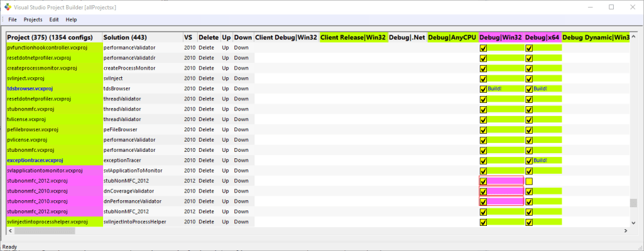This screenshot has height=251, width=644.
Task: Select svlinjectintoprocesshelper.vcxproj project cell
Action: [x=54, y=222]
